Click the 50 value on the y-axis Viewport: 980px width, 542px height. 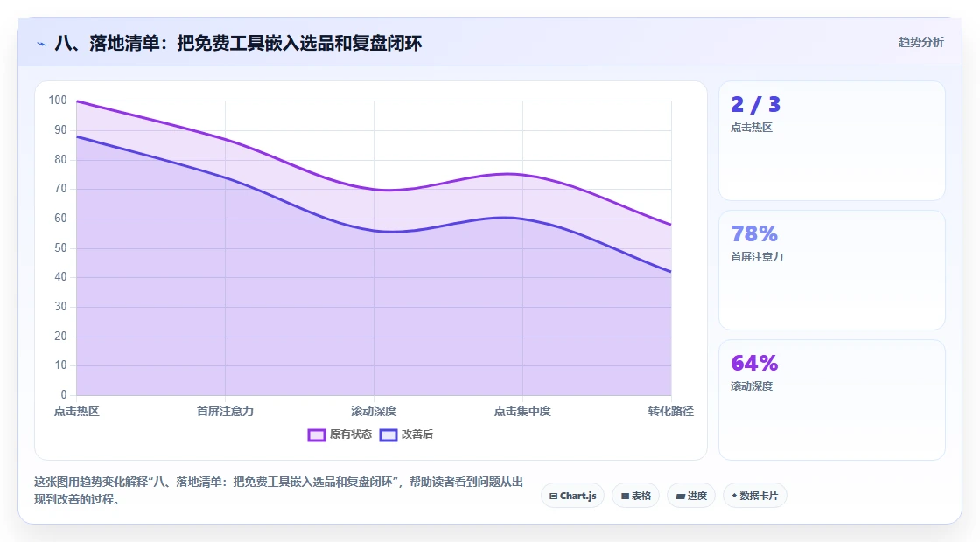(x=60, y=248)
